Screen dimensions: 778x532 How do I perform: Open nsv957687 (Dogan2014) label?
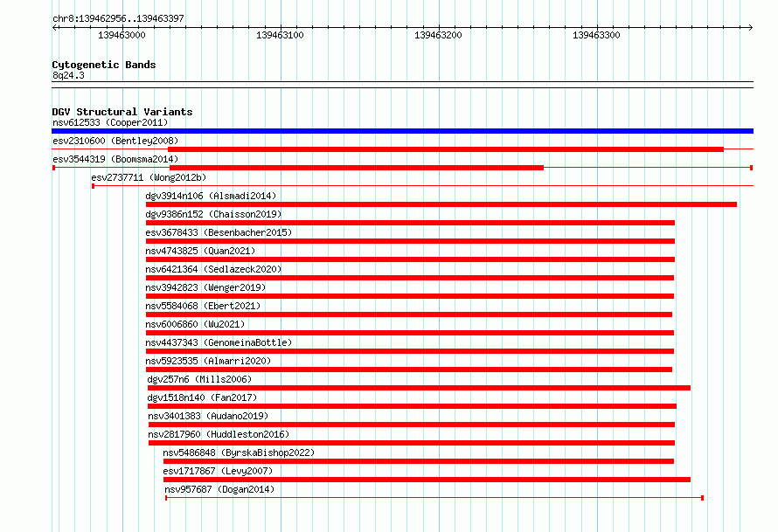(x=219, y=489)
